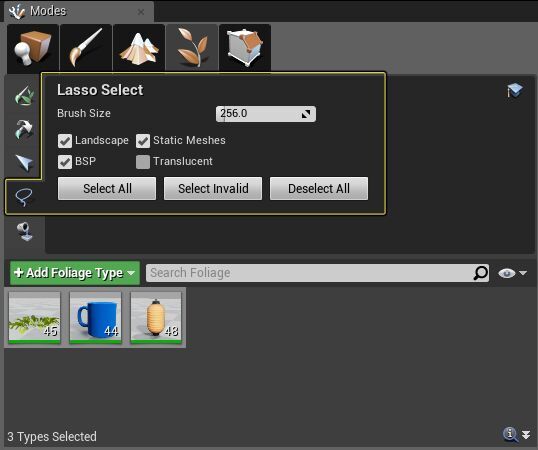The width and height of the screenshot is (538, 450).
Task: Click the magnifier icon in Search Foliage
Action: click(480, 273)
